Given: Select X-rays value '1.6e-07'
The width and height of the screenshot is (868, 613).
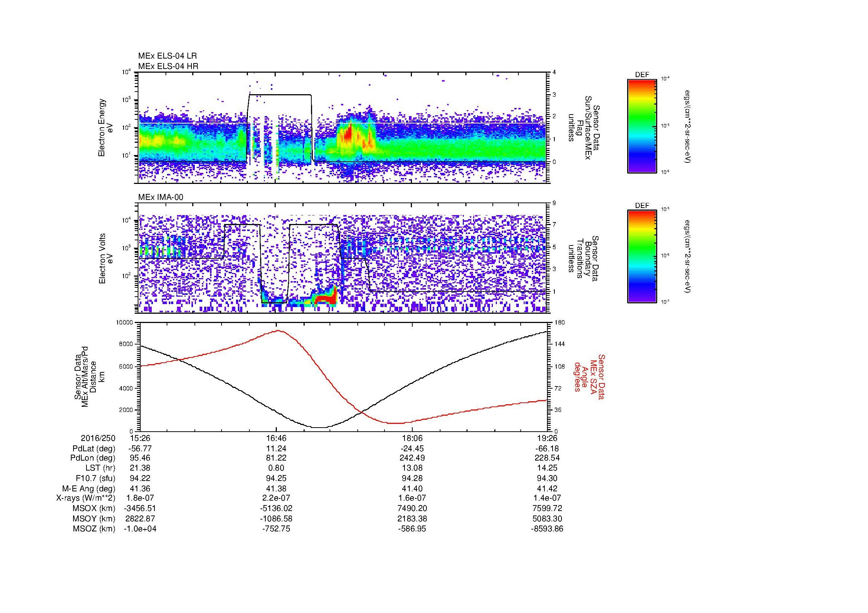Looking at the screenshot, I should pos(412,498).
